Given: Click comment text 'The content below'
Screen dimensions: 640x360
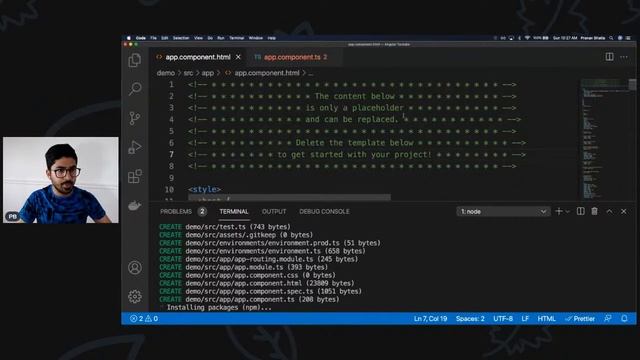Looking at the screenshot, I should click(354, 96).
